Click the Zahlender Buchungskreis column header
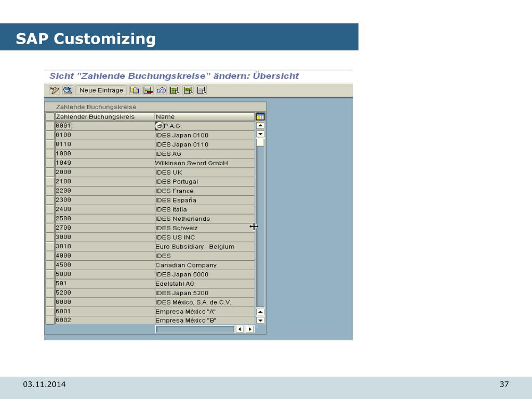 coord(104,117)
